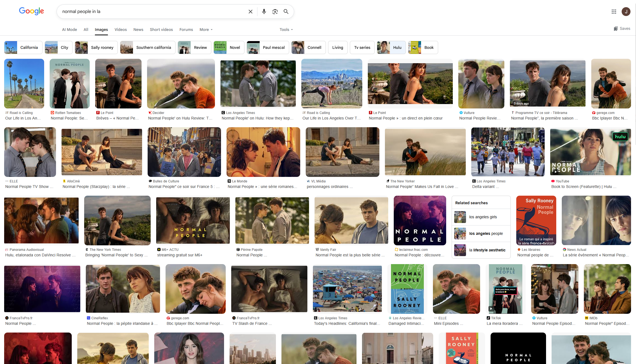
Task: Click the magnifying glass search button
Action: (286, 12)
